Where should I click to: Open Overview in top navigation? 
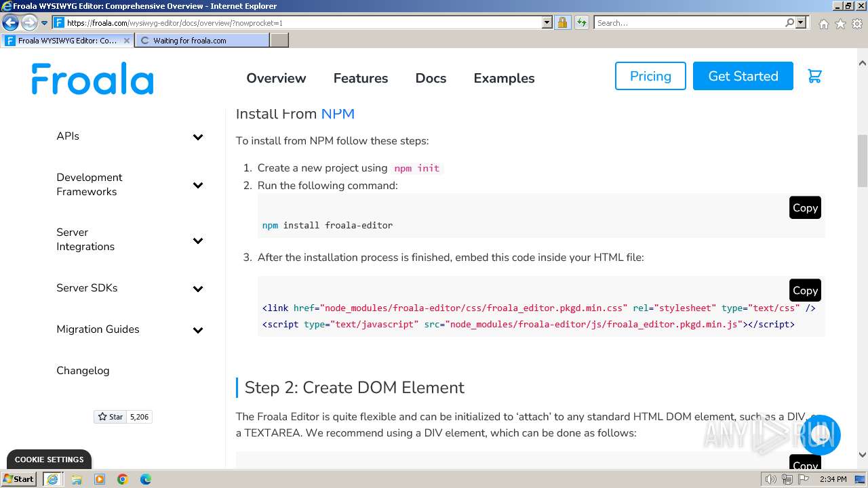[x=276, y=79]
